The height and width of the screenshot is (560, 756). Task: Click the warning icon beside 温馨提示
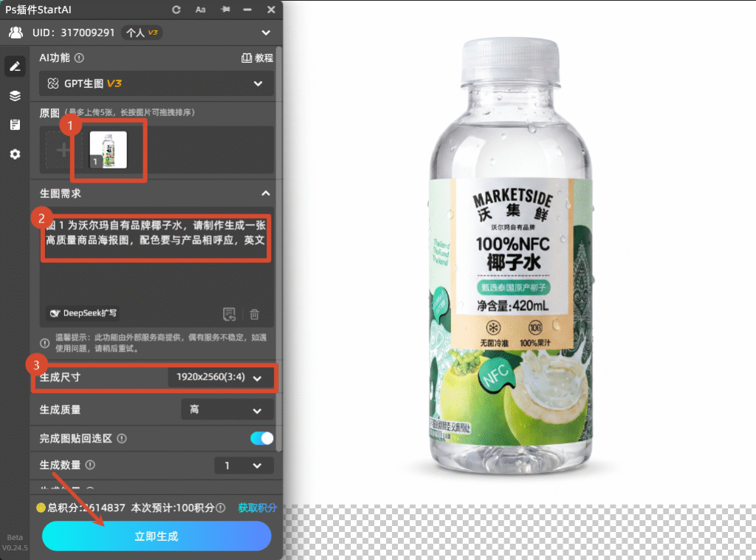pyautogui.click(x=44, y=343)
